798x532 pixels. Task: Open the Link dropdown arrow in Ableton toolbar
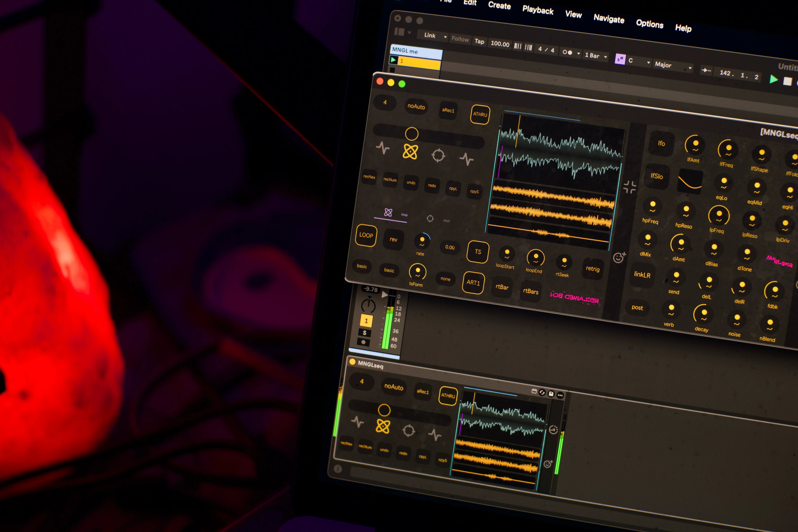(445, 37)
